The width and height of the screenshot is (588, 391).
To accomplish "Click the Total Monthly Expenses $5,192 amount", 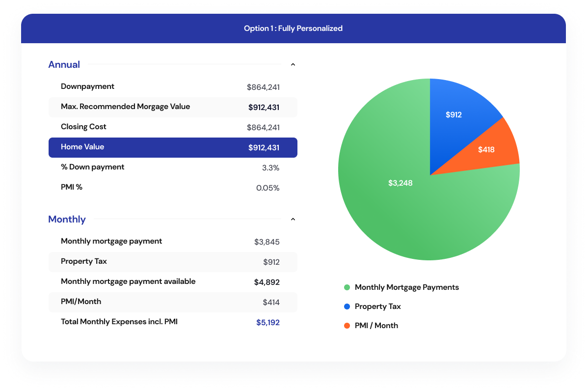I will (267, 323).
